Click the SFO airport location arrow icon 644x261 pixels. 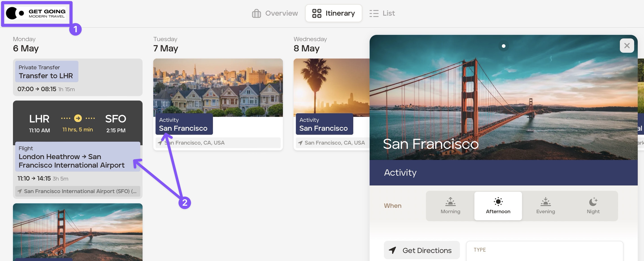[x=20, y=191]
